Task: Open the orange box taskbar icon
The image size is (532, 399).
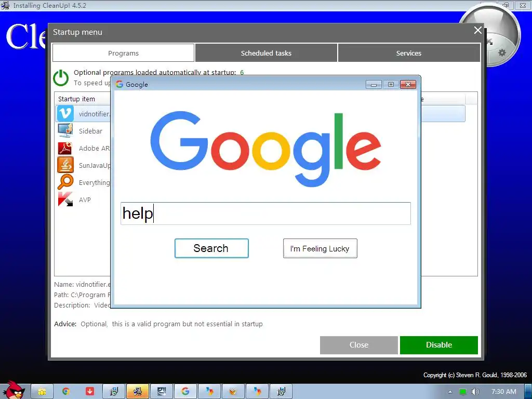Action: [233, 392]
